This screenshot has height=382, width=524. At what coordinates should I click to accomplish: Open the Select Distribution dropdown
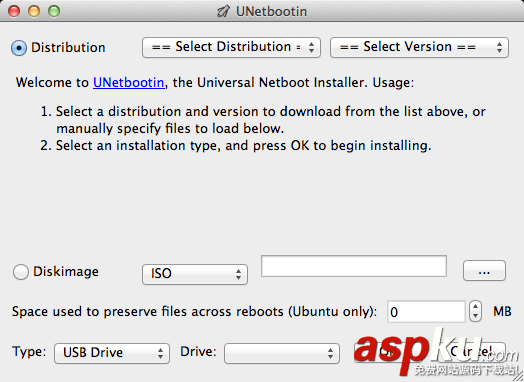pos(231,47)
